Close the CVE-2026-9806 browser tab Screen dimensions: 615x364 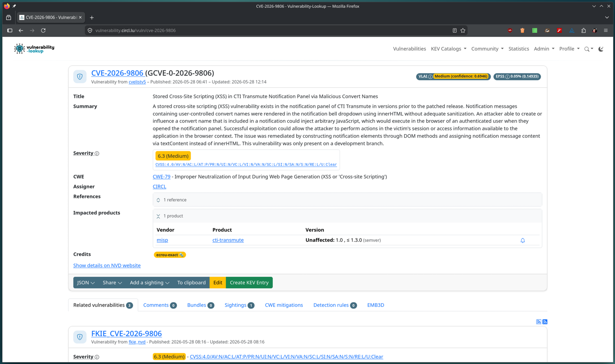pos(80,17)
